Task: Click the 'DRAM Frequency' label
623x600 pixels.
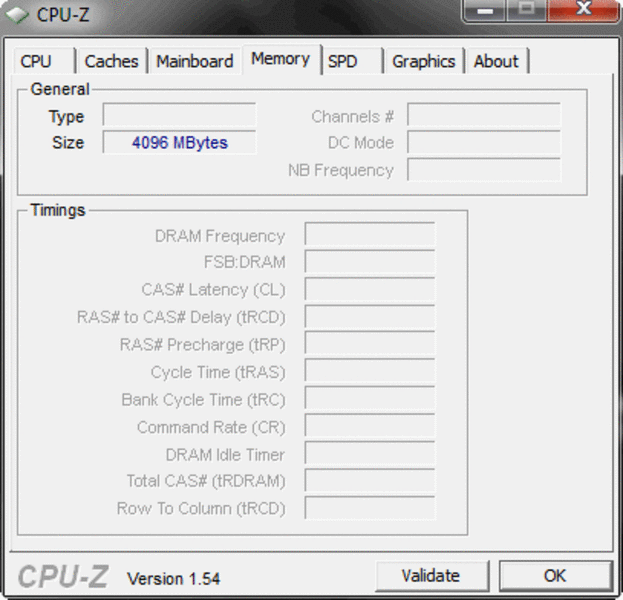Action: (220, 236)
